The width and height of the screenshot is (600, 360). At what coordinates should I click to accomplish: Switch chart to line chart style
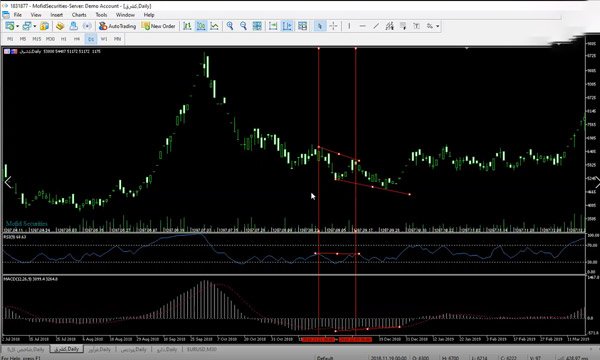click(x=215, y=26)
